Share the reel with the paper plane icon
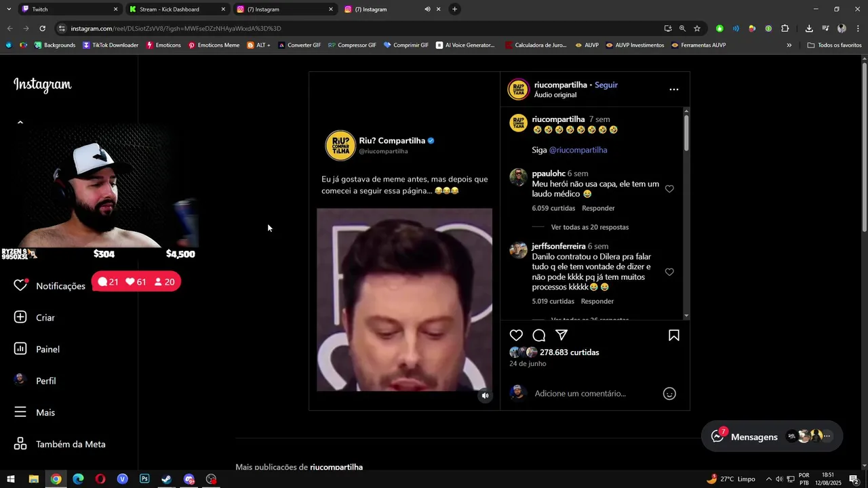868x488 pixels. click(561, 335)
